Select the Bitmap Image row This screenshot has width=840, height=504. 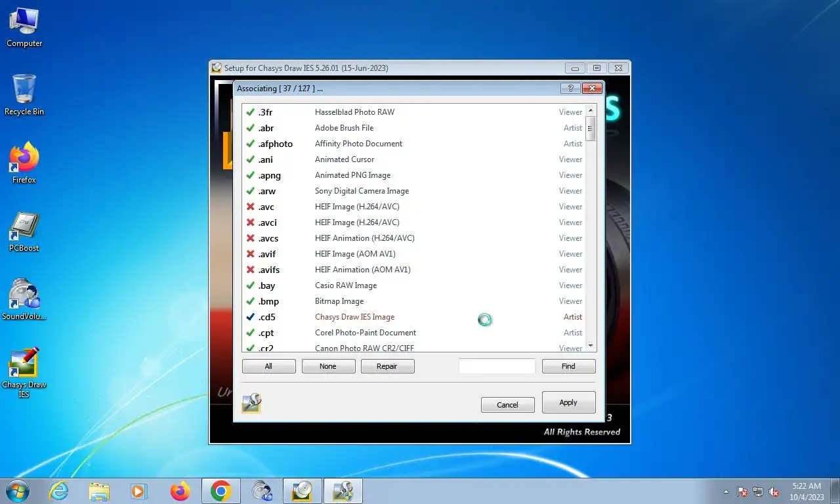413,301
